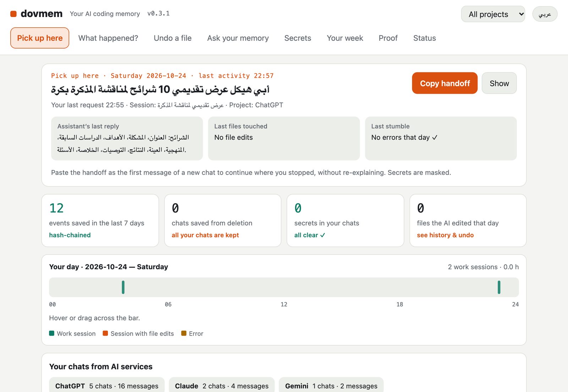Click the Assistant's last reply card
The image size is (568, 392).
127,138
